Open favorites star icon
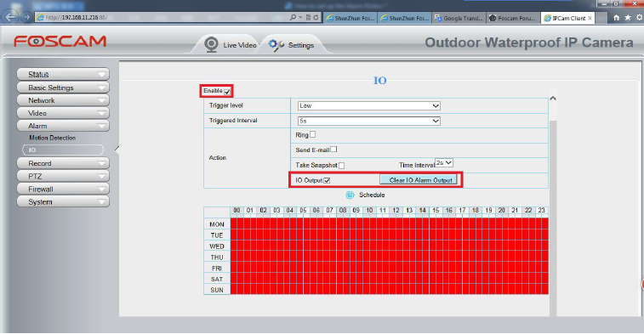The width and height of the screenshot is (644, 334). click(628, 18)
